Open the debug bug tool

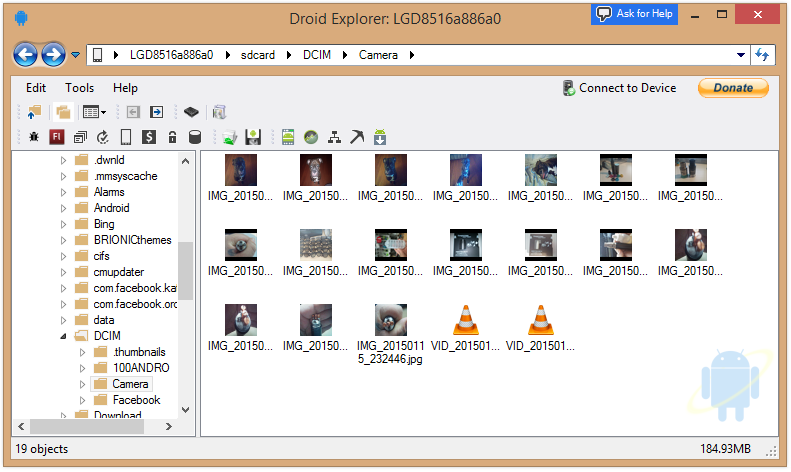(x=34, y=137)
